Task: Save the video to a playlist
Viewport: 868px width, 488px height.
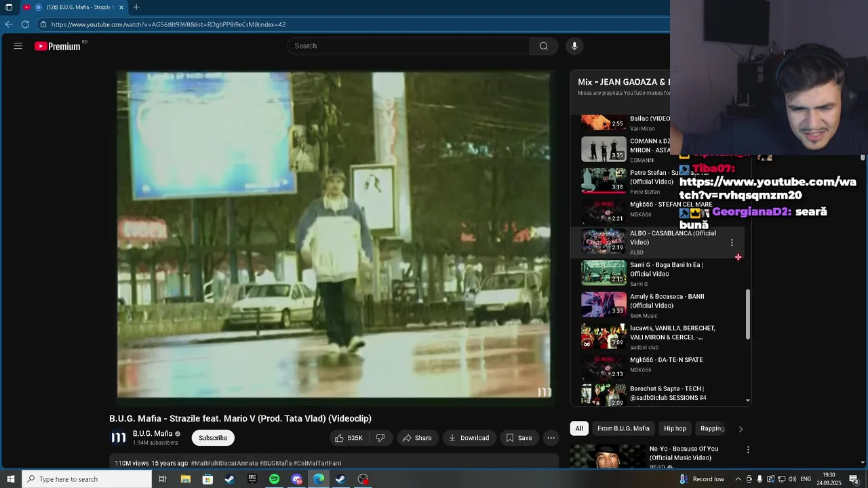Action: (x=519, y=438)
